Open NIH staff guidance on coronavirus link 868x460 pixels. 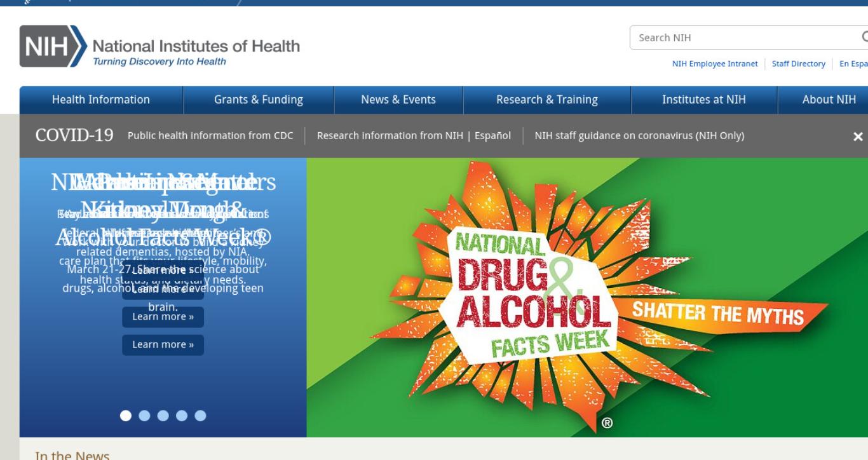[x=639, y=135]
